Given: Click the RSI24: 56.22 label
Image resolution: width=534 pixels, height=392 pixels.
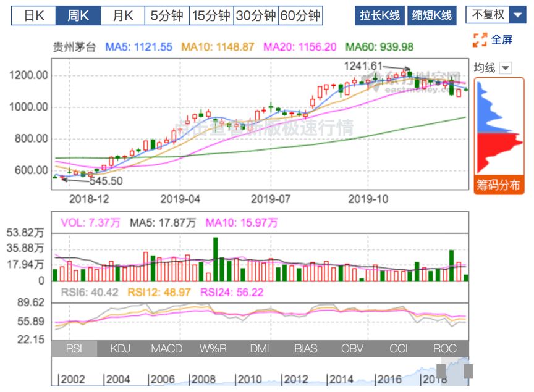Looking at the screenshot, I should pos(232,292).
